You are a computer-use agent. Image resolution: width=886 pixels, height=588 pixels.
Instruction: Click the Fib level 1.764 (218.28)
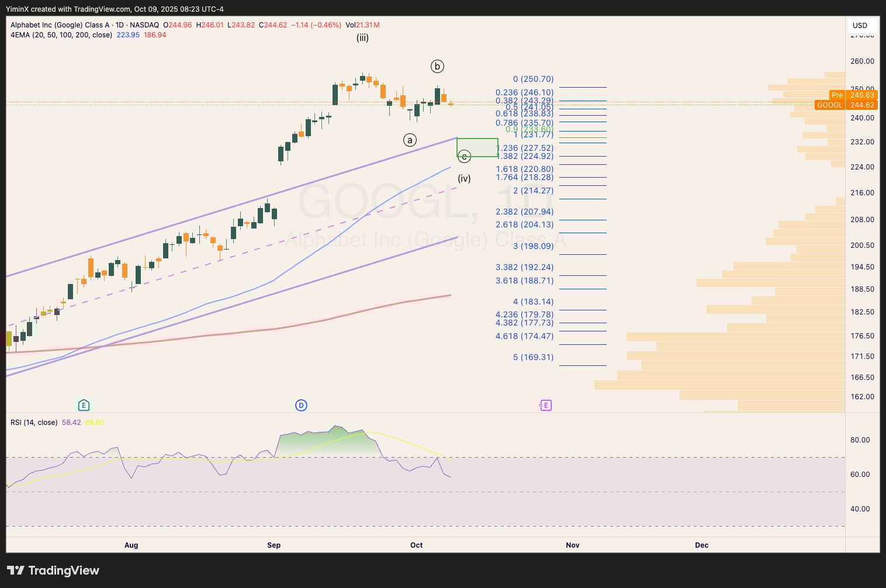(x=524, y=177)
